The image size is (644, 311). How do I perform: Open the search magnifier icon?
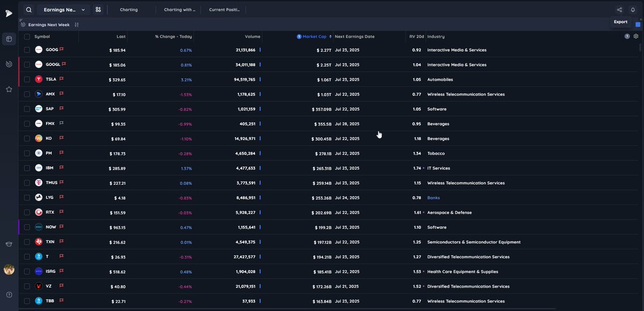[x=28, y=10]
